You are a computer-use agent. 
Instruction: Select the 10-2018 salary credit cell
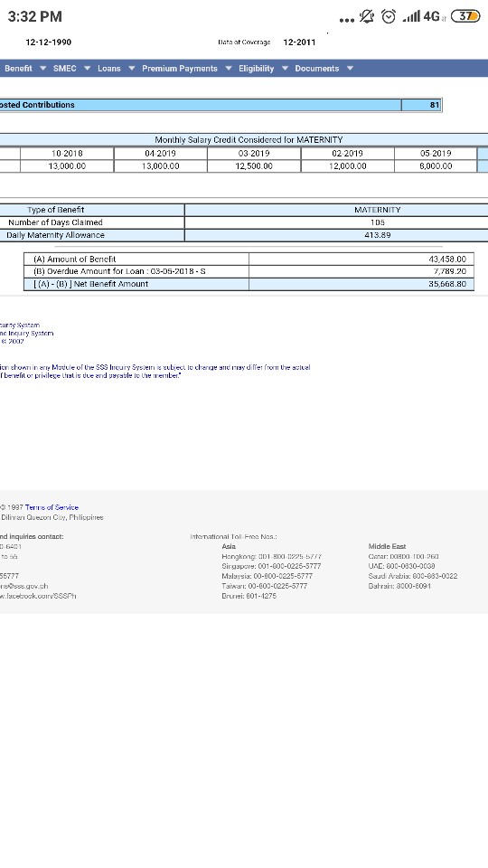pyautogui.click(x=67, y=154)
